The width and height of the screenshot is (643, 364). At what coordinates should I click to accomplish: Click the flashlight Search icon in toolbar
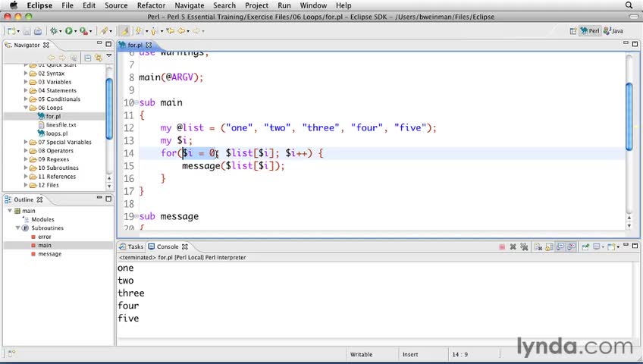(104, 31)
